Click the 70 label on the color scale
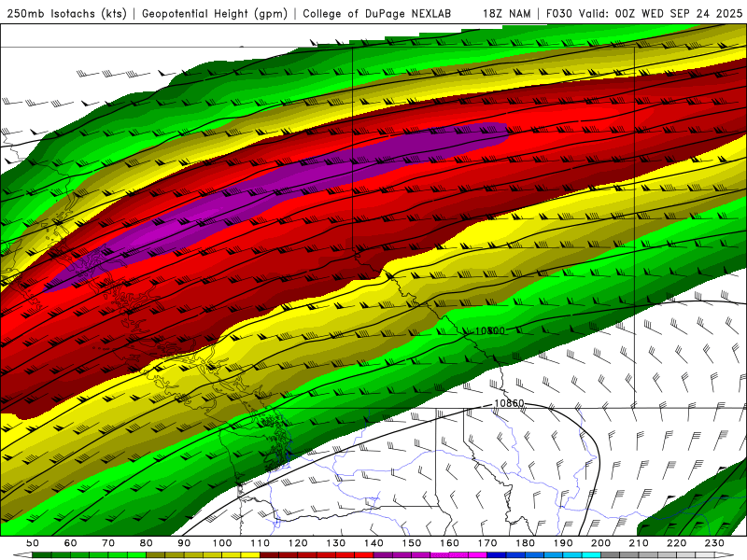The height and width of the screenshot is (560, 747). 108,543
